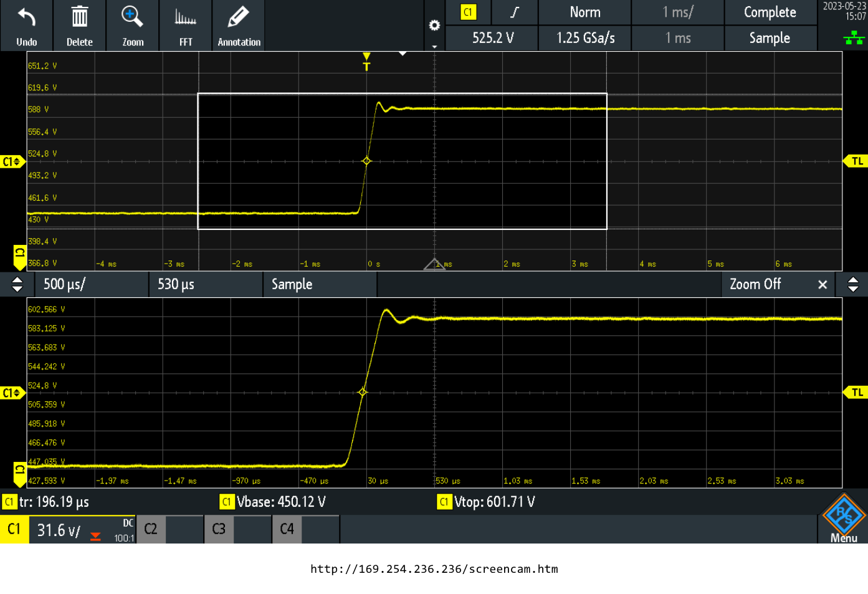The width and height of the screenshot is (868, 594).
Task: Open the FFT analysis tool
Action: [185, 25]
